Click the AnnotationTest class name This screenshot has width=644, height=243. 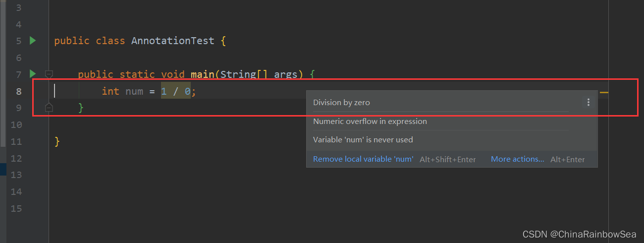pyautogui.click(x=172, y=41)
